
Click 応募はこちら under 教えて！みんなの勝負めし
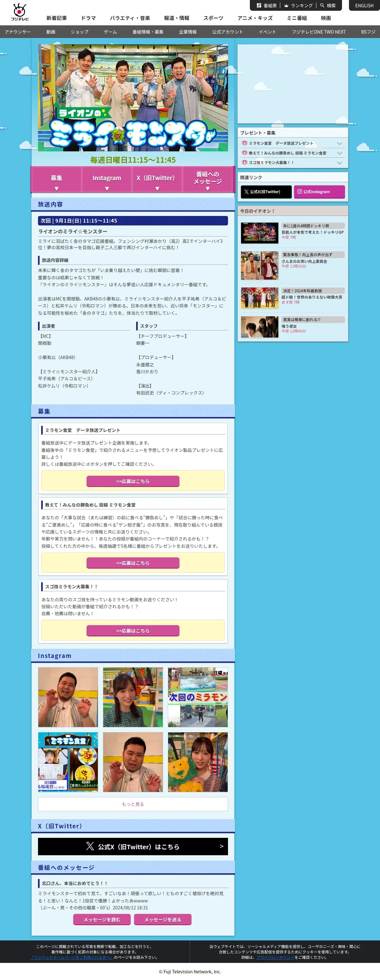[x=133, y=563]
